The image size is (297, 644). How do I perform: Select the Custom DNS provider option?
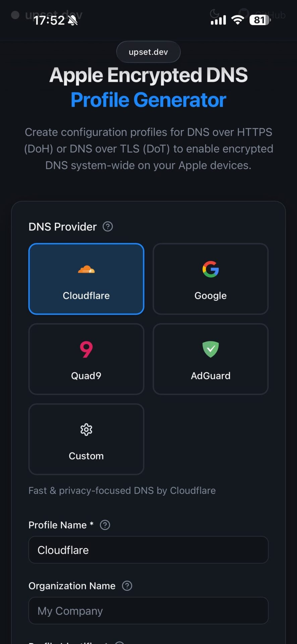(x=86, y=439)
